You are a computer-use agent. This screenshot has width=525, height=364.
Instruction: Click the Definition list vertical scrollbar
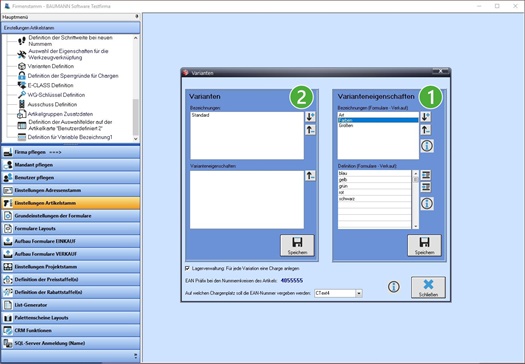point(416,200)
